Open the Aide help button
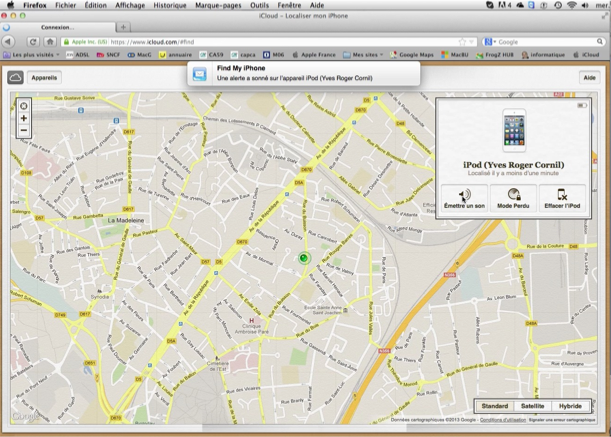This screenshot has height=437, width=611. point(589,78)
